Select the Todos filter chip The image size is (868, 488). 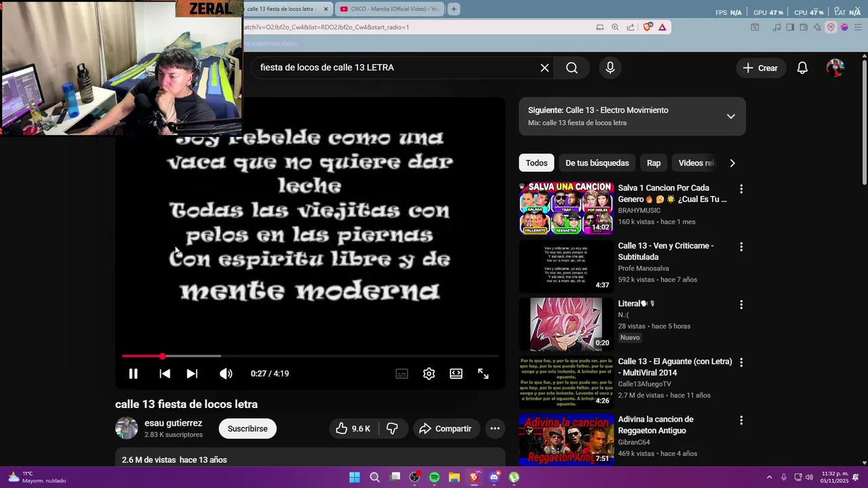pos(536,163)
